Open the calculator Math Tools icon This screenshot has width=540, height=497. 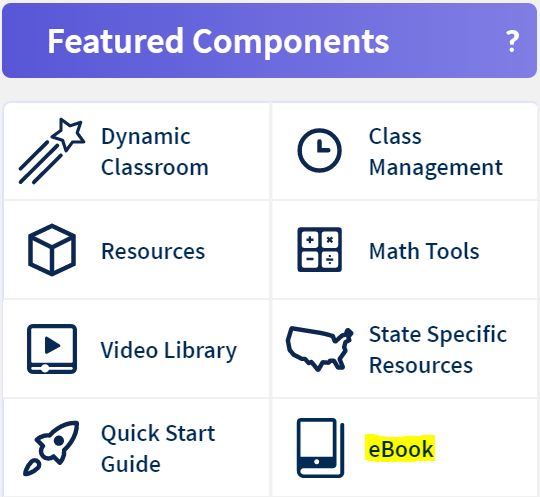tap(319, 249)
